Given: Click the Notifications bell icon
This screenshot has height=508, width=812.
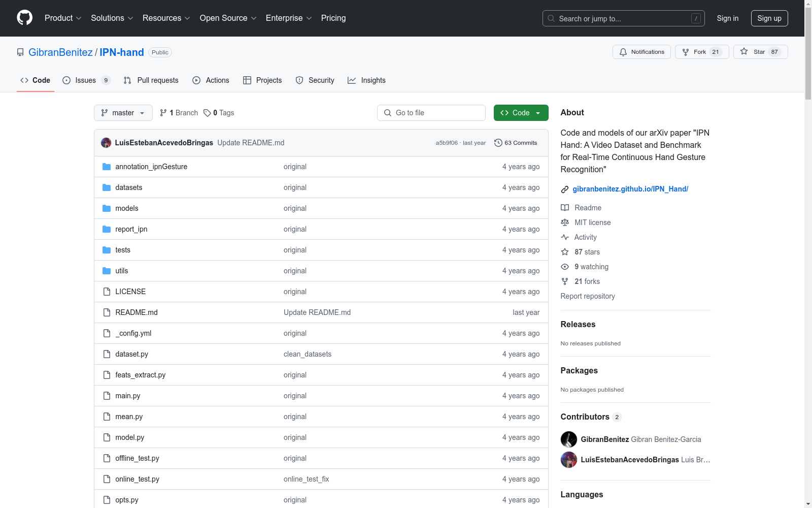Looking at the screenshot, I should click(x=623, y=52).
